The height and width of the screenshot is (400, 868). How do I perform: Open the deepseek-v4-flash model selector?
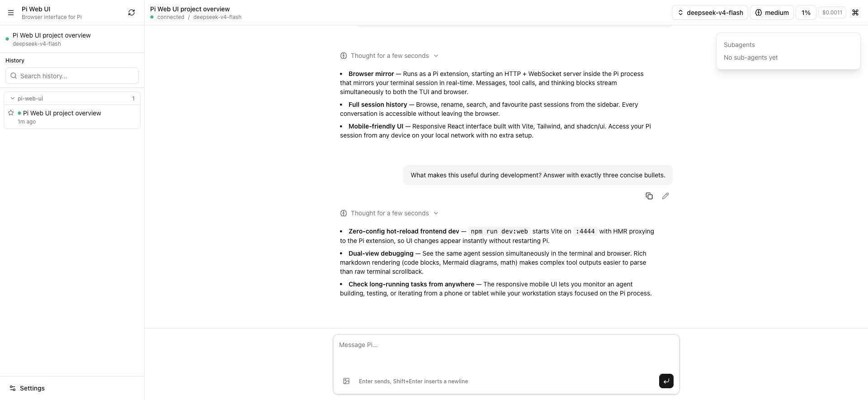tap(710, 13)
